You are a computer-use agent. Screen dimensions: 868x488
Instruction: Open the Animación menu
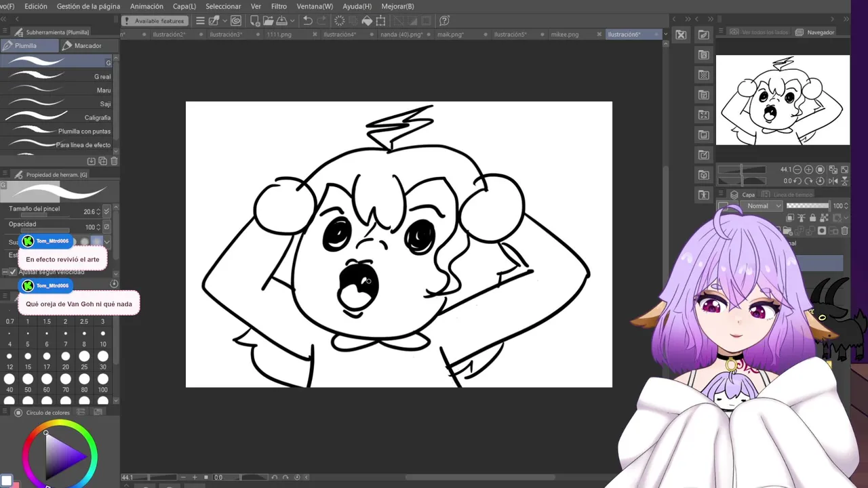(x=146, y=6)
